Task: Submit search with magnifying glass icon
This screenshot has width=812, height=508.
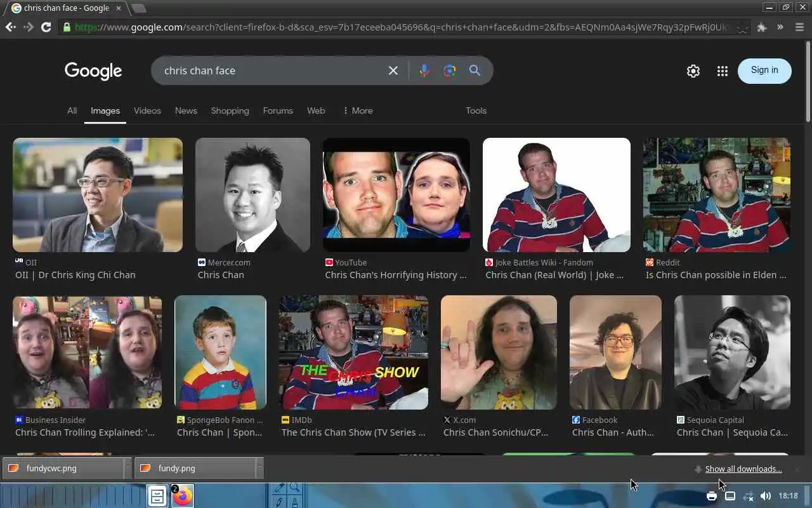Action: [x=475, y=70]
